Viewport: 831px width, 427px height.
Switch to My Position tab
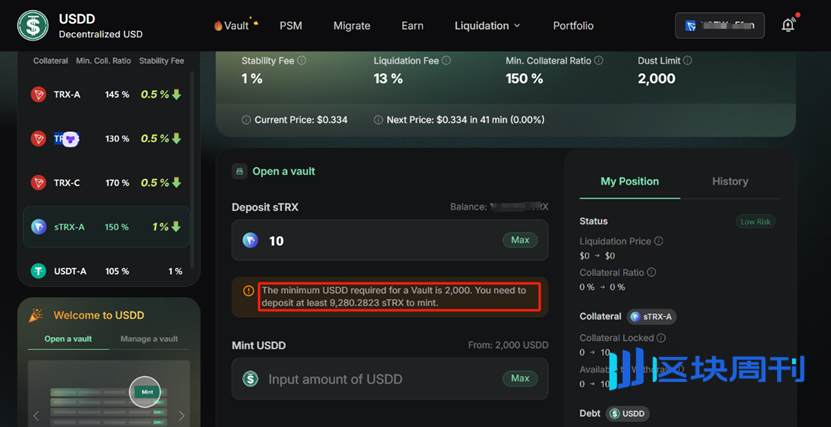(630, 181)
